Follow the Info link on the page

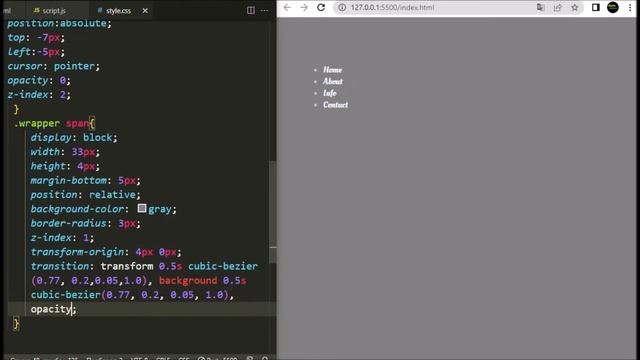pos(329,93)
